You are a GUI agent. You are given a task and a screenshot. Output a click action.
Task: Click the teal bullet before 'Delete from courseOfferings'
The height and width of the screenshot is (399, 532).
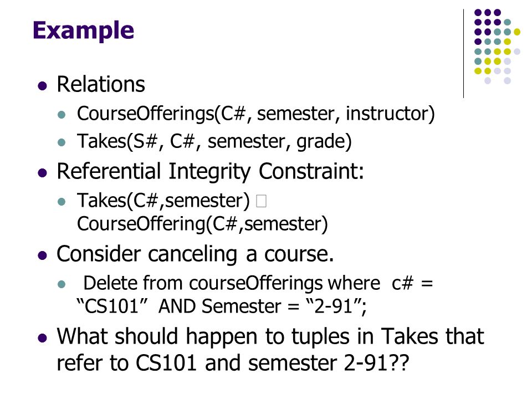tap(62, 284)
